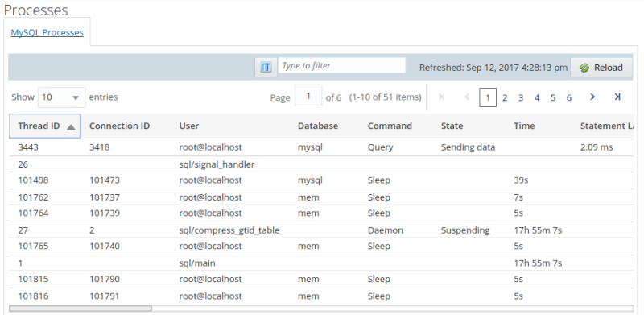
Task: Click the Page number input box
Action: (308, 96)
